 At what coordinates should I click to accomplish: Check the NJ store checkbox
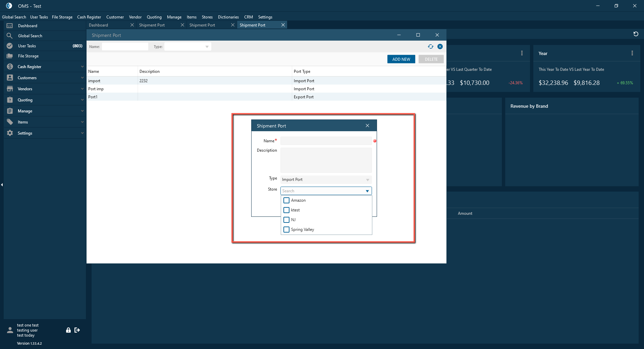pyautogui.click(x=286, y=220)
